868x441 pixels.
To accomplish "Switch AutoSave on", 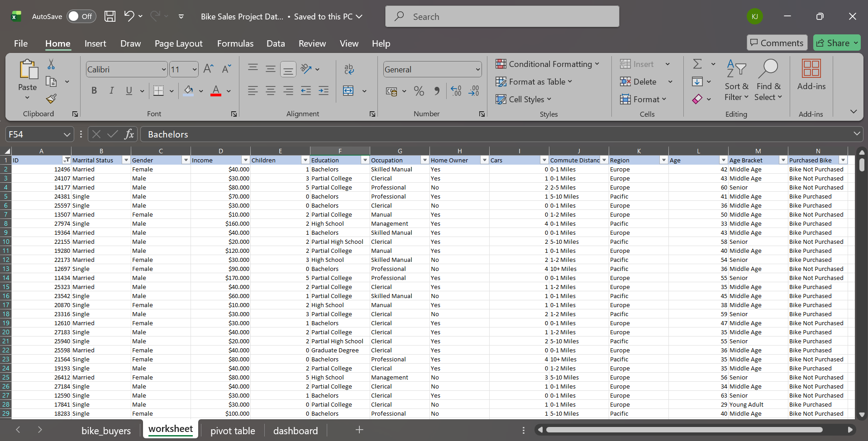I will [x=81, y=16].
